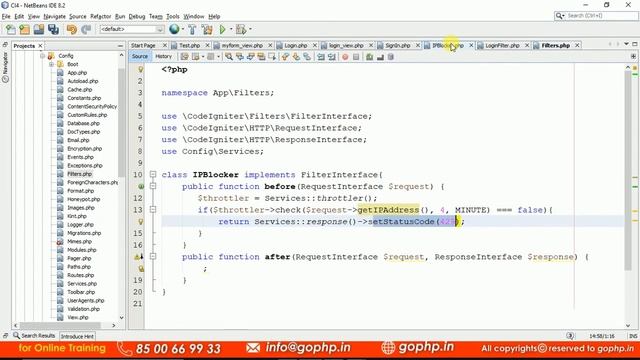
Task: Collapse the before function fold on line 11
Action: click(153, 187)
